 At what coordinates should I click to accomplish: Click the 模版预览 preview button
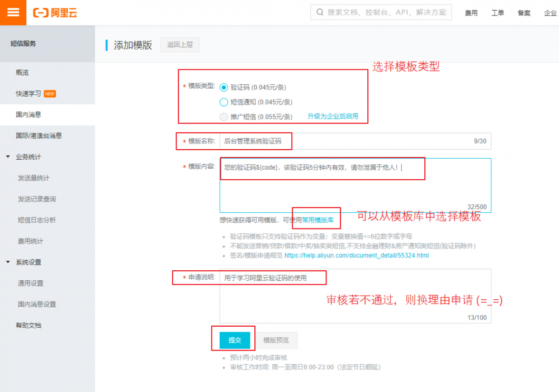point(276,340)
